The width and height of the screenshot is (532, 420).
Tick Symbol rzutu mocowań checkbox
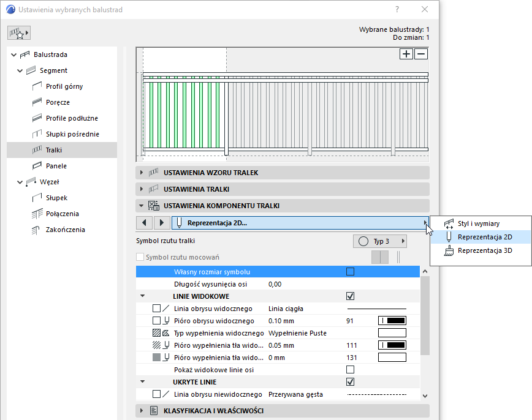pyautogui.click(x=140, y=257)
